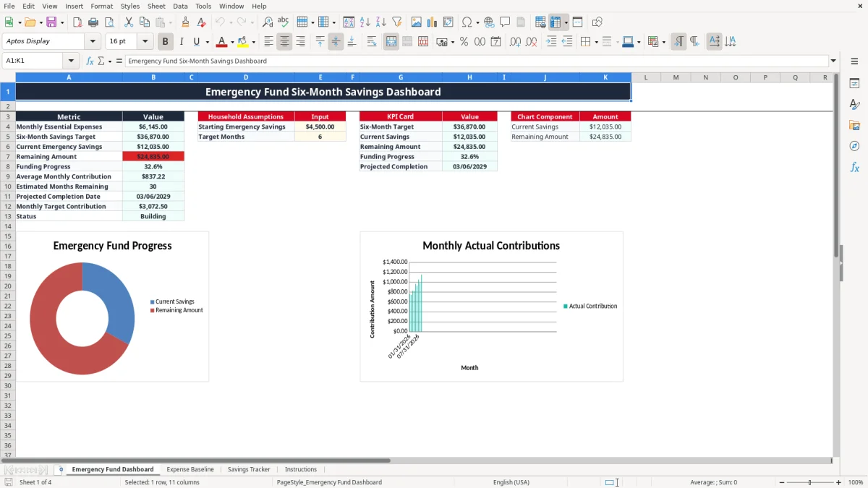This screenshot has height=488, width=868.
Task: Toggle Align Left
Action: (x=268, y=42)
